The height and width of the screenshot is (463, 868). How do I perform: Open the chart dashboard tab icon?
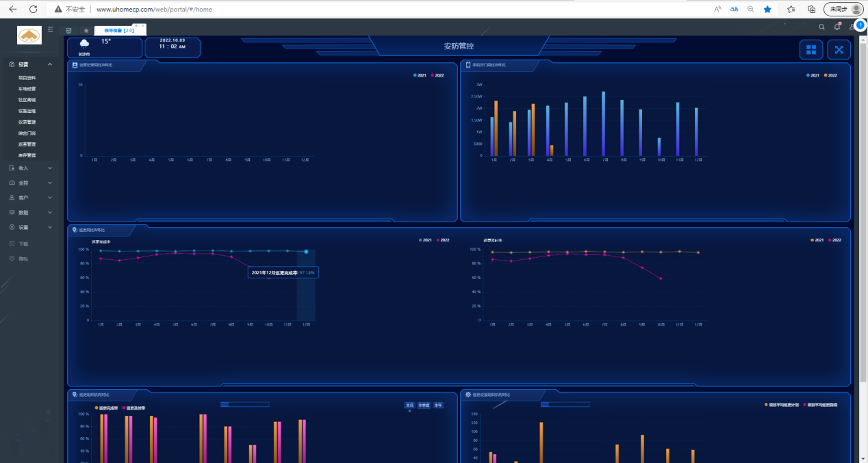[69, 30]
